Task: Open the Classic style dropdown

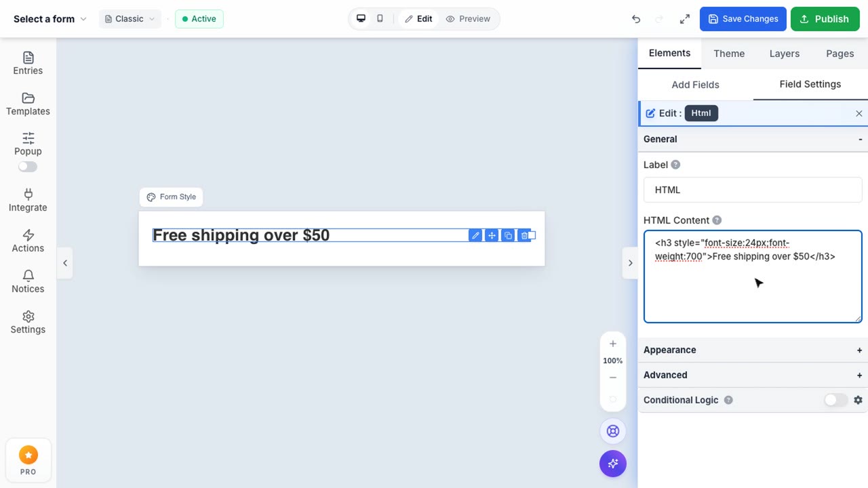Action: [130, 19]
